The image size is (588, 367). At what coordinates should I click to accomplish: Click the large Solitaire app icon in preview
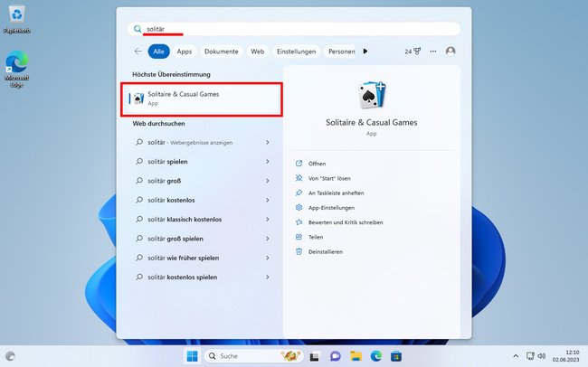point(372,95)
